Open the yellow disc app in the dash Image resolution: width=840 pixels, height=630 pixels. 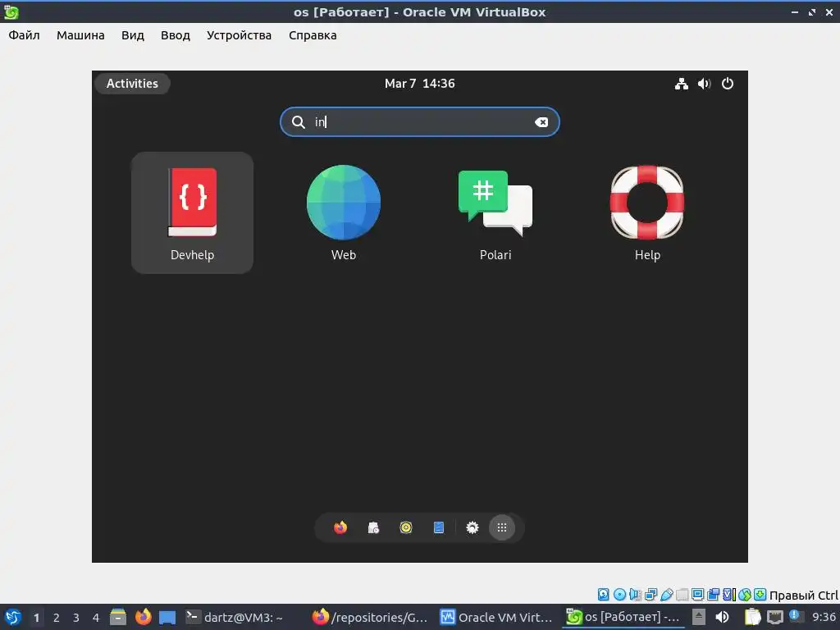(406, 527)
